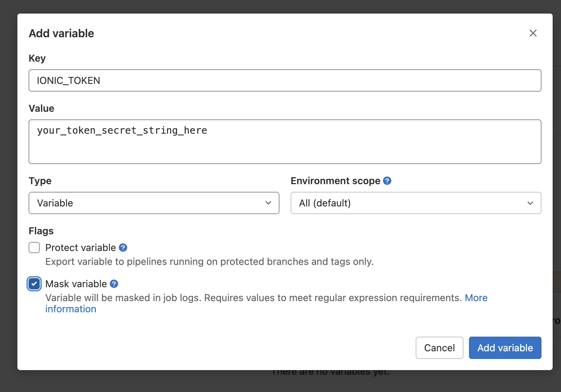
Task: Place cursor in the Key field
Action: [279, 80]
